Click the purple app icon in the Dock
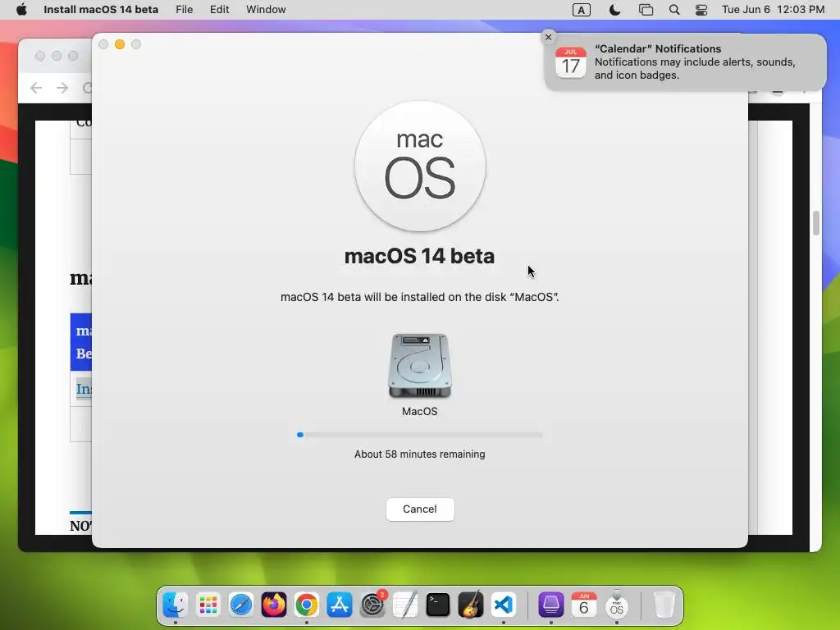 click(550, 605)
